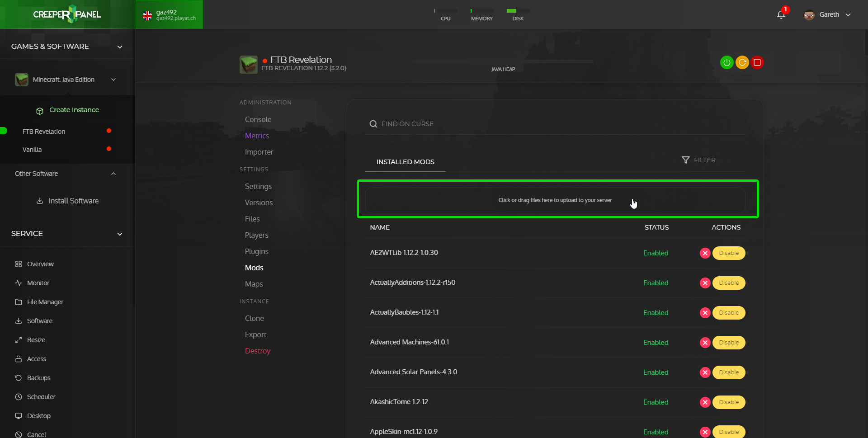Open the Console page
868x438 pixels.
pos(258,119)
